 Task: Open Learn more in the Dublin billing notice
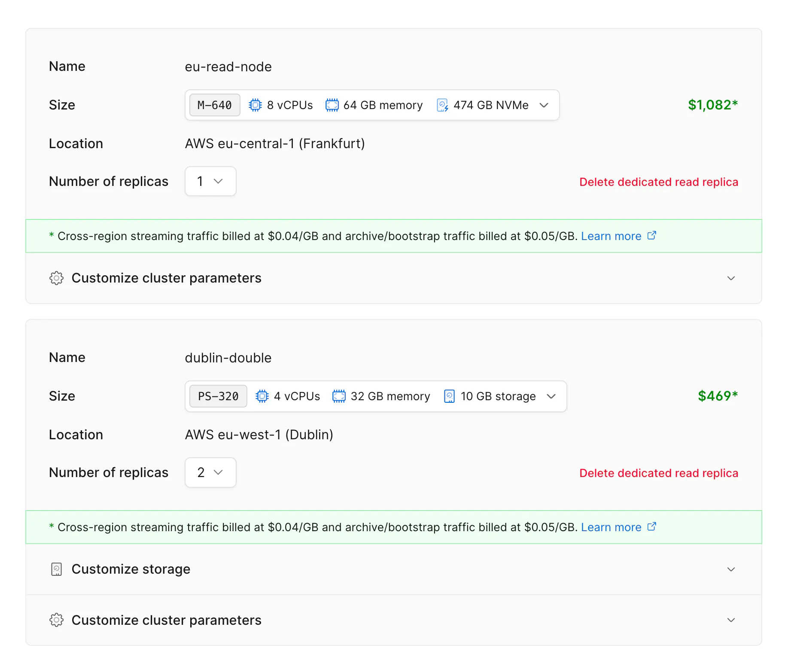coord(611,527)
